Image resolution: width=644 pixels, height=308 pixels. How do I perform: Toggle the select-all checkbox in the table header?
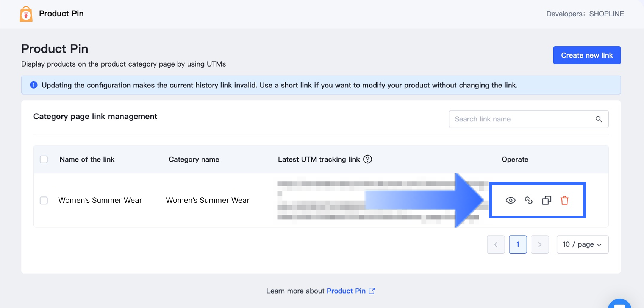(x=44, y=159)
